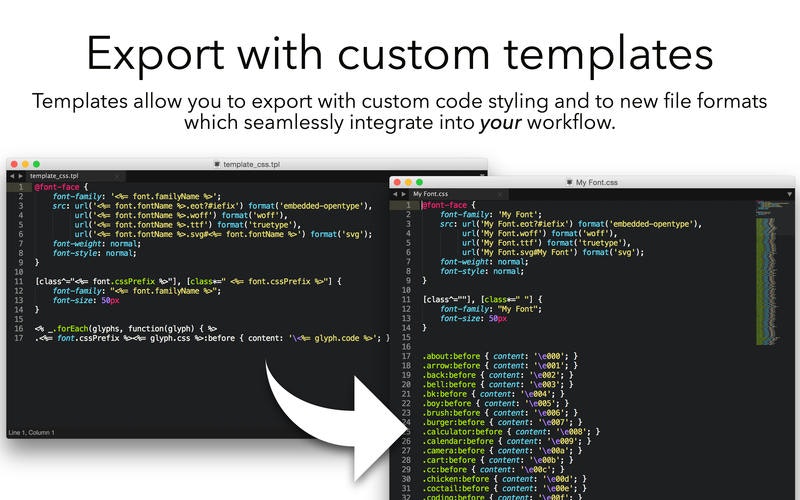Image resolution: width=800 pixels, height=500 pixels.
Task: Click 'glyph.code' in template line 17
Action: 337,338
